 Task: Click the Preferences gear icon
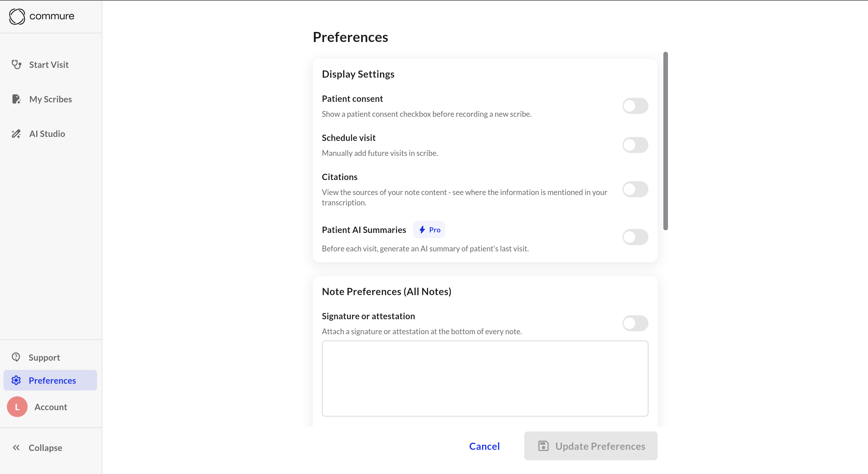(16, 380)
